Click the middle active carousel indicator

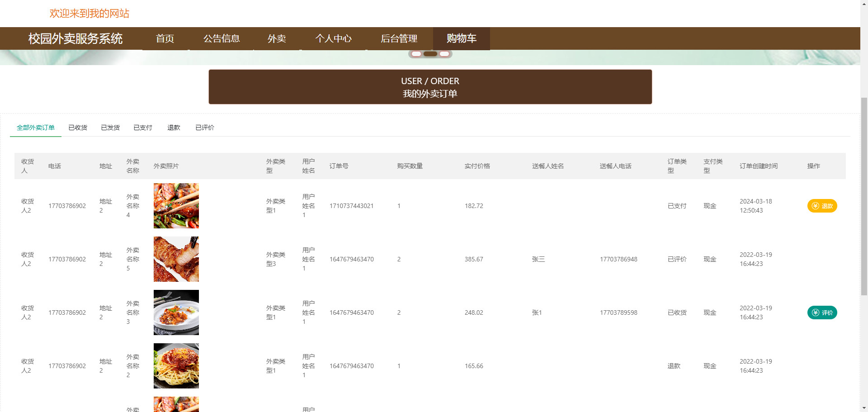click(x=430, y=54)
